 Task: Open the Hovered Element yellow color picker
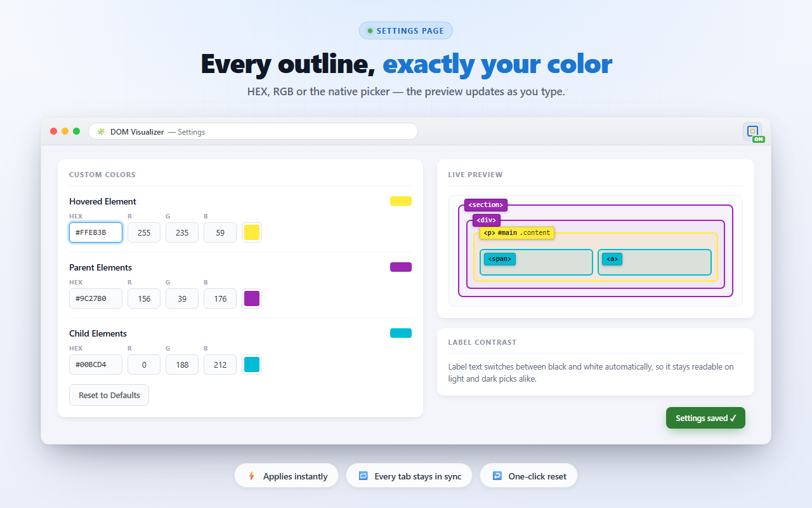coord(252,232)
